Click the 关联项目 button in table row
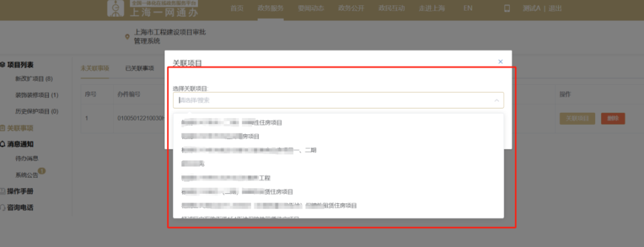The height and width of the screenshot is (247, 644). point(577,118)
